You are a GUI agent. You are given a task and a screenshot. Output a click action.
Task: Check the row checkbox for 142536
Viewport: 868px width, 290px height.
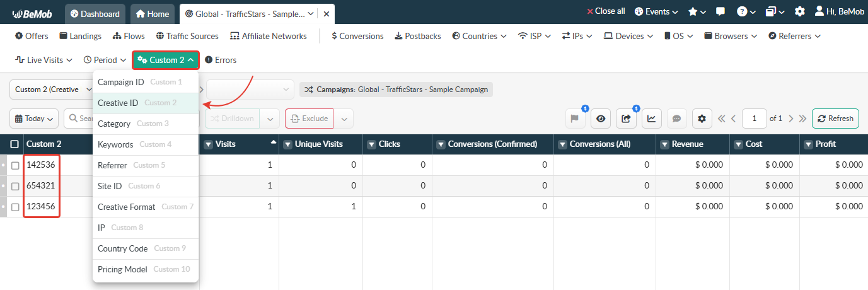click(x=15, y=165)
